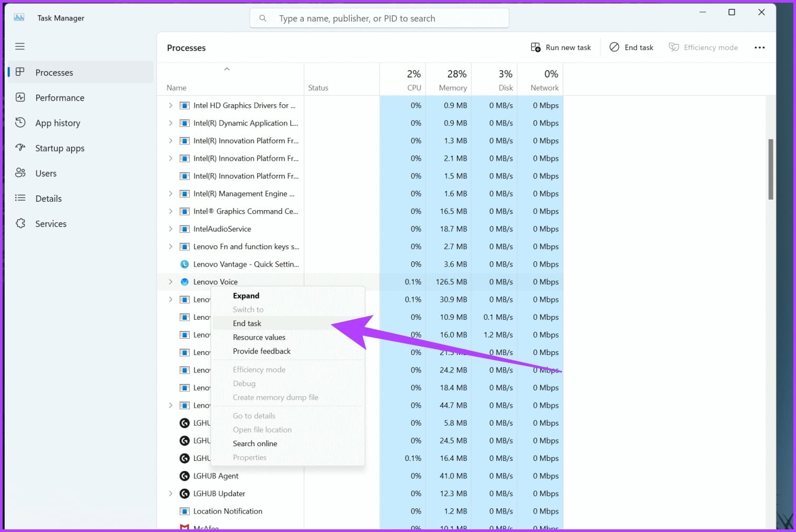Choose Search online in the context menu

255,443
